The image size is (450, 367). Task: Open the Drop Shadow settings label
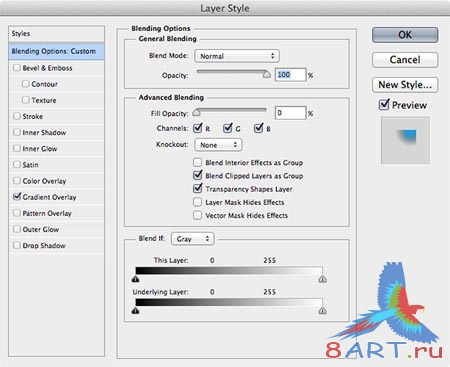tap(44, 246)
